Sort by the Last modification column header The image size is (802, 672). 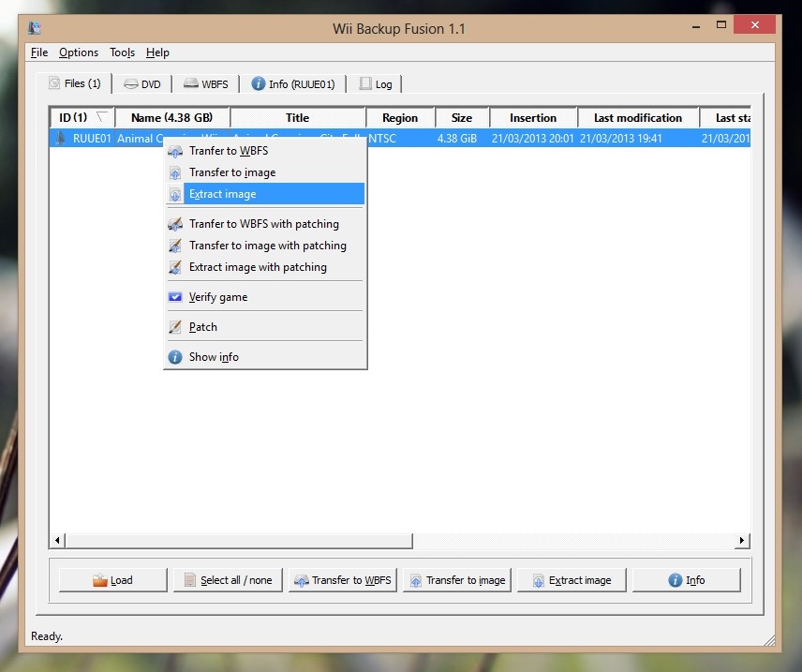coord(638,118)
